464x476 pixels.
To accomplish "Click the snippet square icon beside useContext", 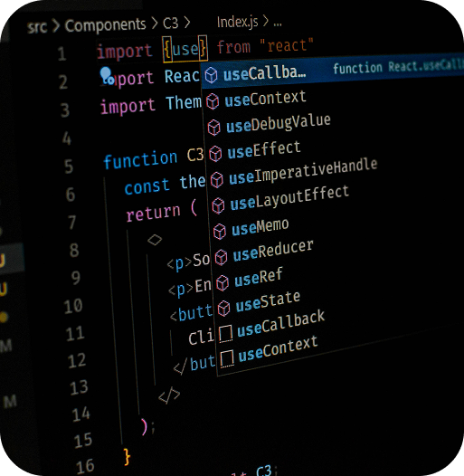I will [227, 358].
